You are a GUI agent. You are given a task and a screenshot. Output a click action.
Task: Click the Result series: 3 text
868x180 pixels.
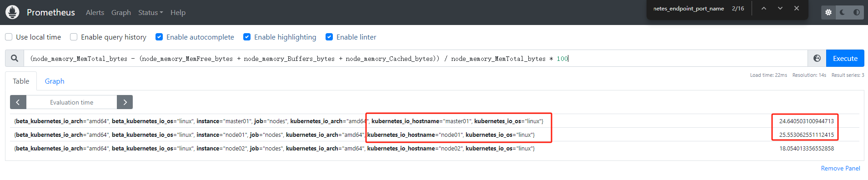[x=848, y=75]
